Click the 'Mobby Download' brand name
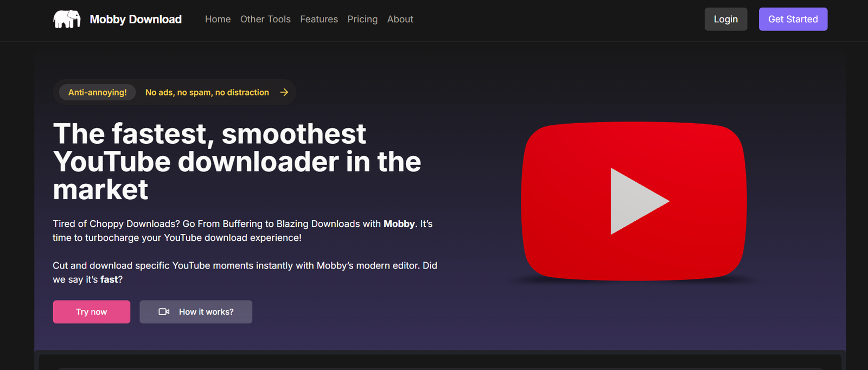 [136, 20]
